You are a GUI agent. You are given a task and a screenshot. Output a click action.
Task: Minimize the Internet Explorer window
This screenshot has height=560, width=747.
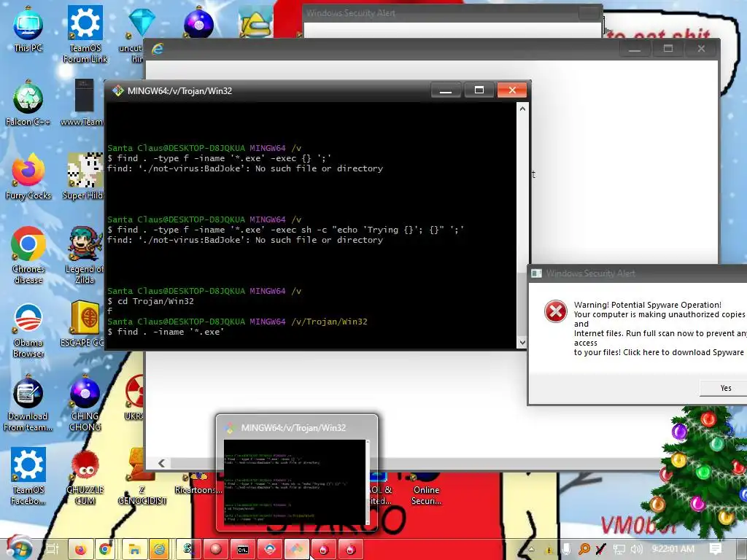[635, 49]
